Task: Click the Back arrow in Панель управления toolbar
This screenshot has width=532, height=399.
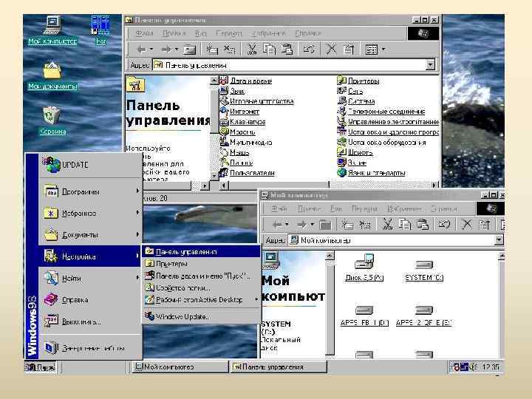Action: click(x=141, y=50)
